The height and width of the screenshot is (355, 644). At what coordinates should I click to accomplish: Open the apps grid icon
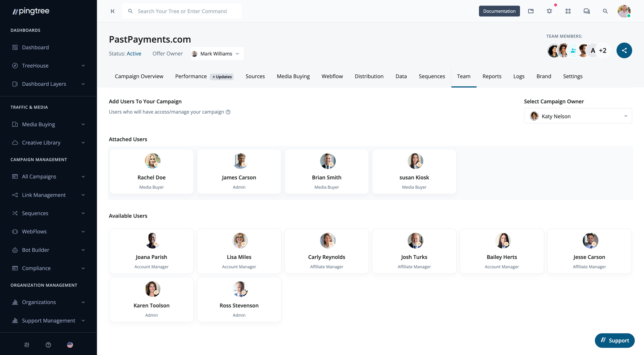pos(568,11)
